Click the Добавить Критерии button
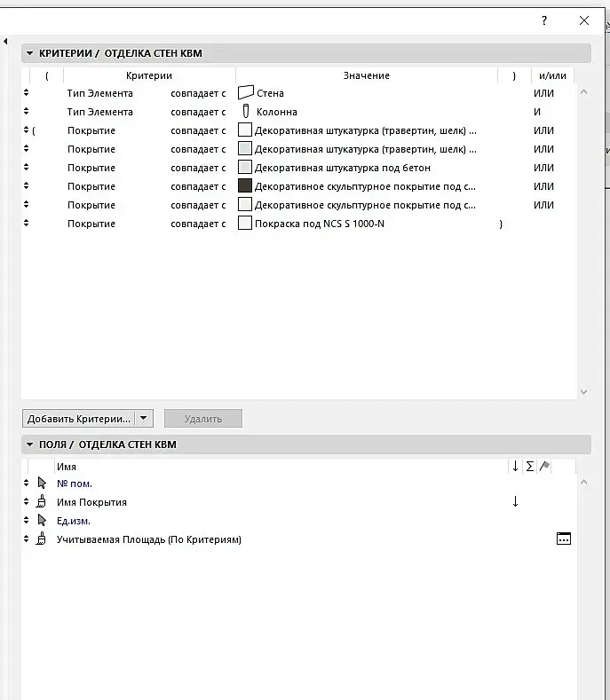Screen dimensions: 610x700 [79, 418]
